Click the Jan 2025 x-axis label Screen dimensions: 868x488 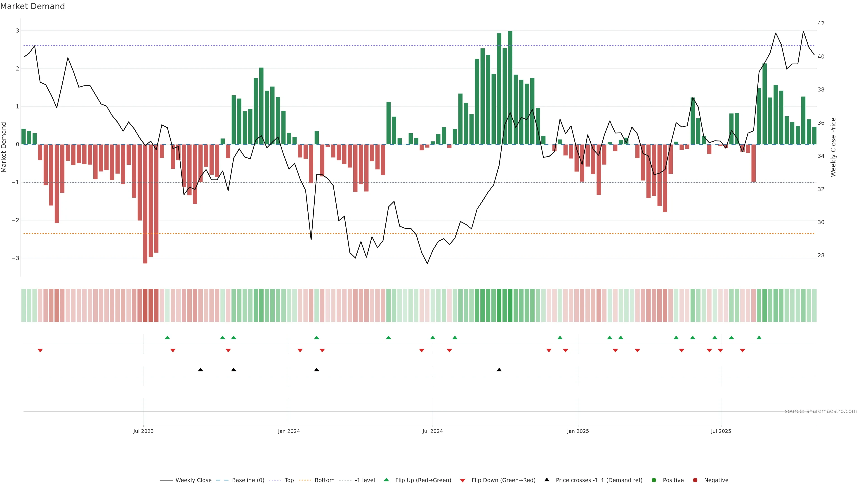578,431
